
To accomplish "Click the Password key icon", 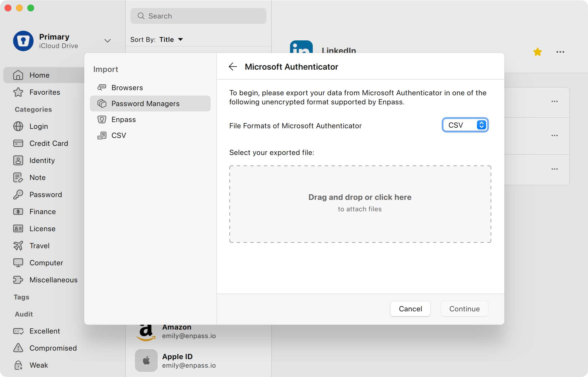I will [x=18, y=194].
